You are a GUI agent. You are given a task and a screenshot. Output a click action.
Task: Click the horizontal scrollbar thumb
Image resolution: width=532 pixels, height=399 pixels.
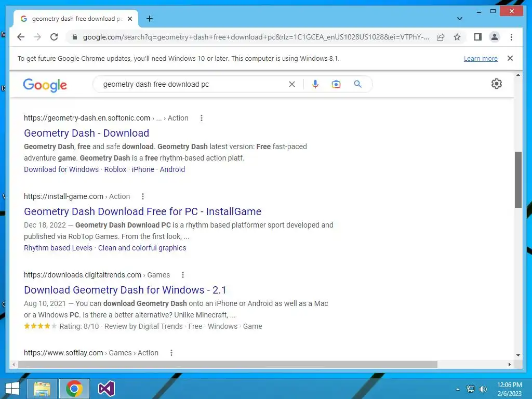228,364
